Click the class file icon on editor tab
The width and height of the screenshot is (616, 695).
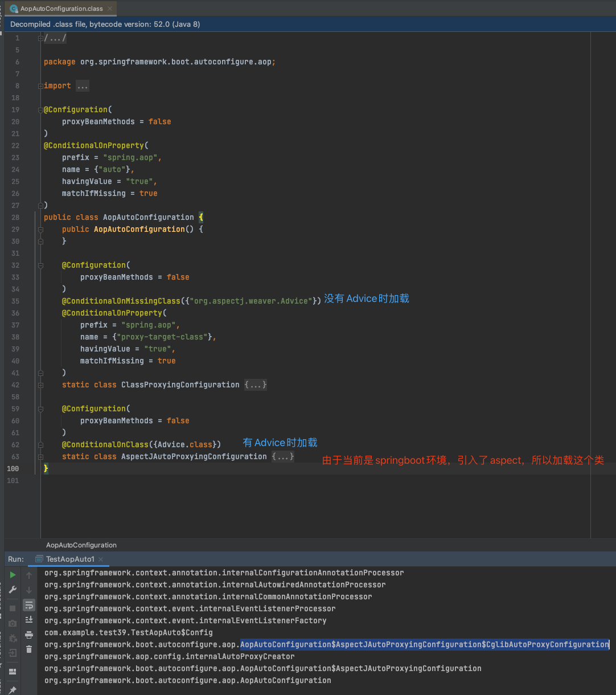click(x=14, y=9)
